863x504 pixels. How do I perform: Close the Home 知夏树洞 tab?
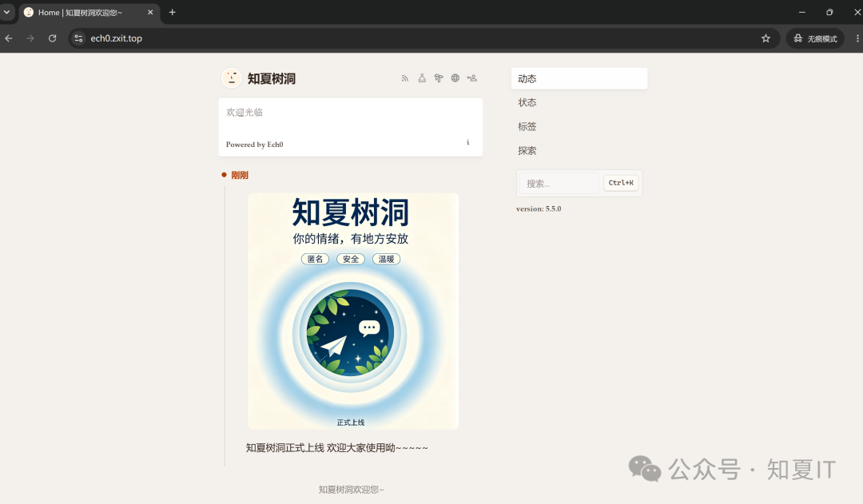(150, 12)
